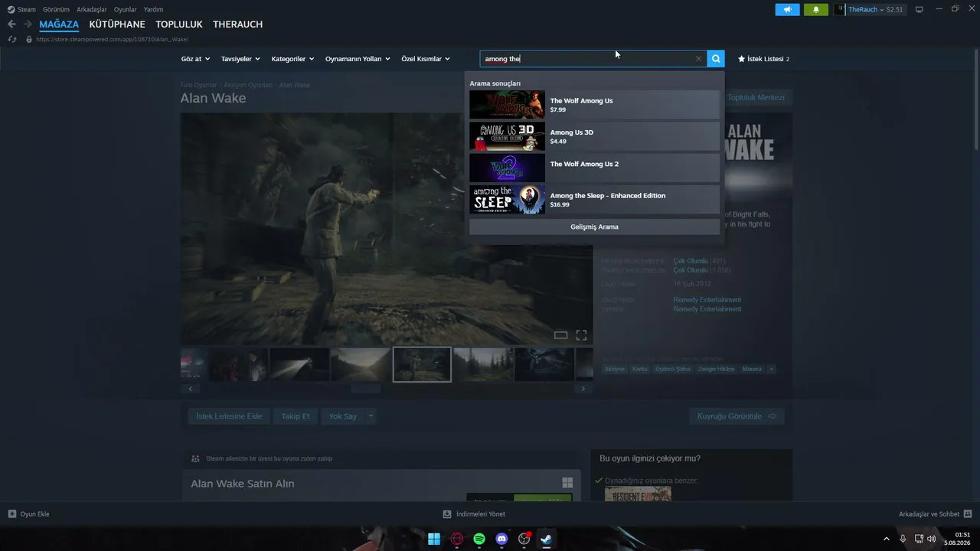Open the green notifications bell

(x=815, y=9)
